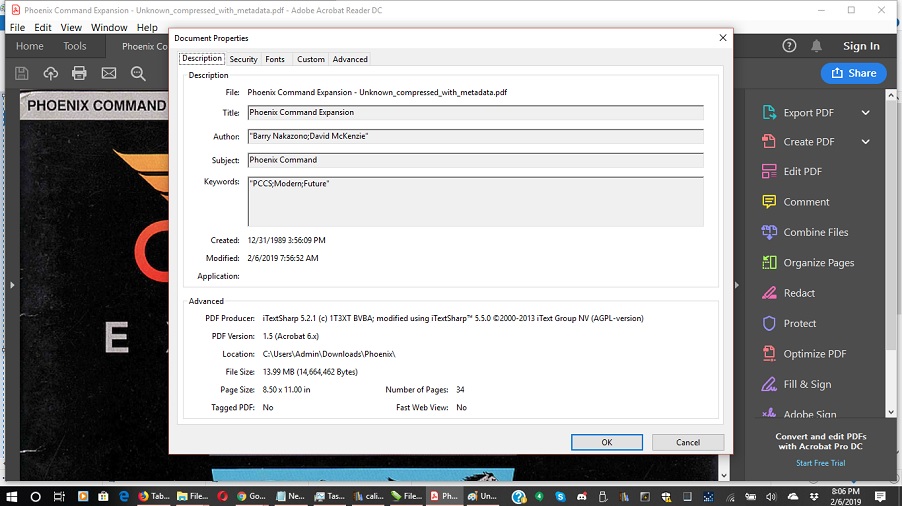Open Microsoft Edge from the taskbar
Screen dimensions: 902x506
[124, 496]
